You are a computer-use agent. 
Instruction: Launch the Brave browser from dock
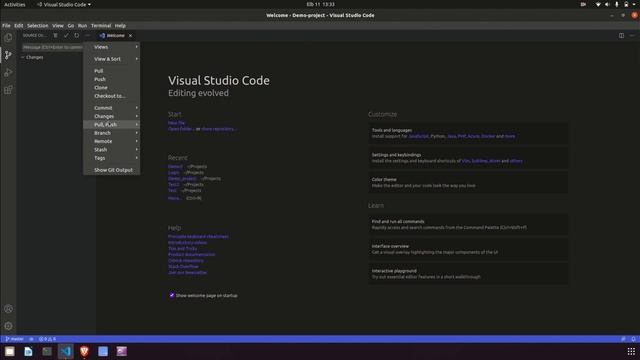84,351
